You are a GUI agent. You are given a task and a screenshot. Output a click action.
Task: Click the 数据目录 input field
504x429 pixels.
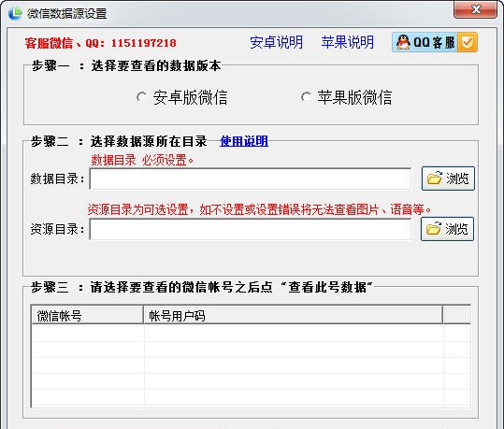(x=251, y=179)
